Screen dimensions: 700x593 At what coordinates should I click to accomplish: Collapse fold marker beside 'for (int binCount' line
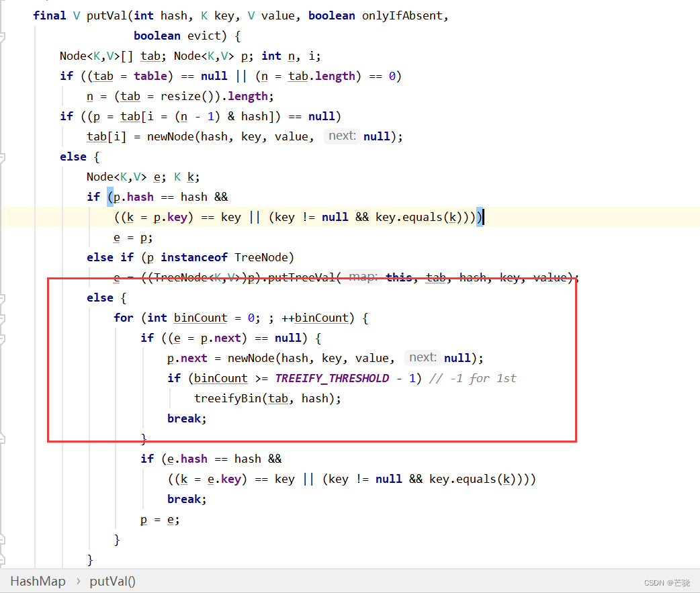pyautogui.click(x=2, y=318)
